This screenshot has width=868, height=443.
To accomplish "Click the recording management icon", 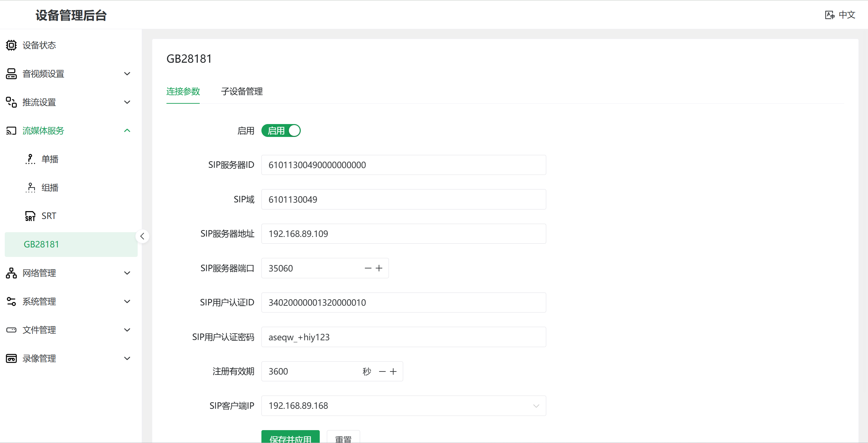I will (11, 358).
